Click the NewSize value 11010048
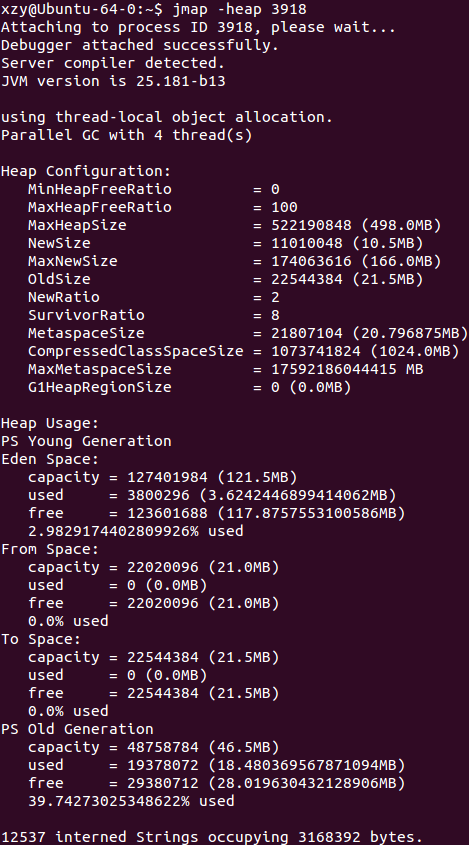This screenshot has width=469, height=845. point(307,243)
